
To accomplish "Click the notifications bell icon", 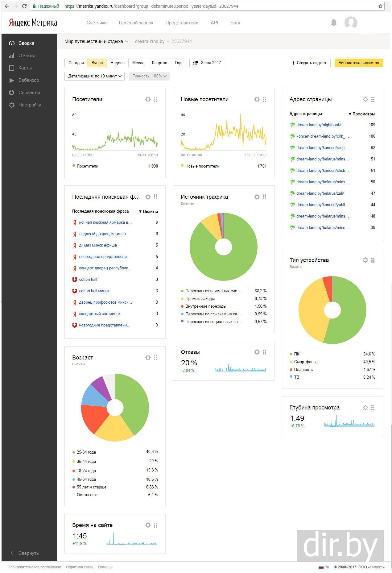I will (333, 23).
